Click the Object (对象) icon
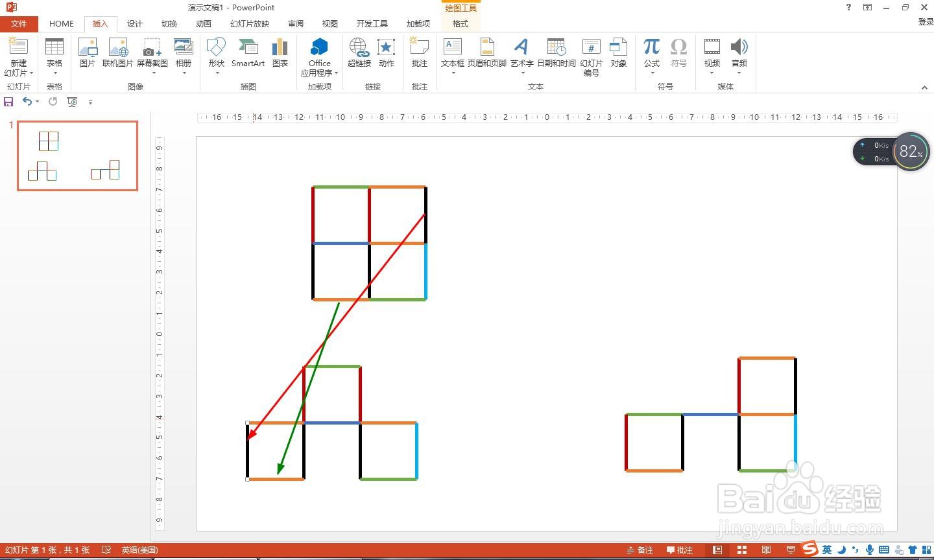Viewport: 934px width, 560px height. pos(618,47)
